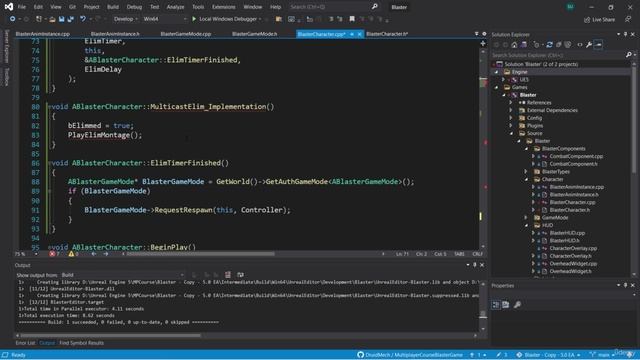Select CombatComponent.cpp in Solution Explorer
This screenshot has height=360, width=640.
576,156
